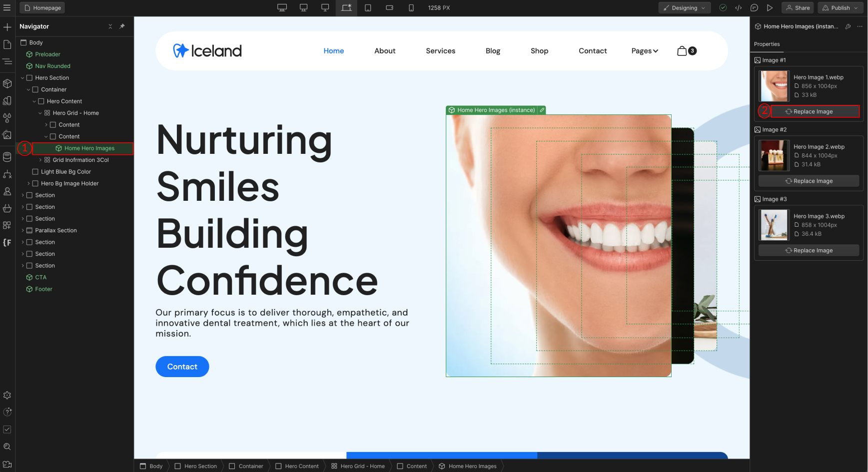Open the CMS collections database icon
Screen dimensions: 868x472
(x=7, y=157)
